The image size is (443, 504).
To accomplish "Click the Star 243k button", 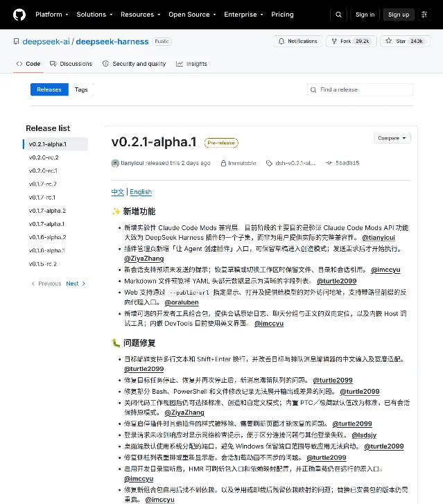I will (405, 41).
